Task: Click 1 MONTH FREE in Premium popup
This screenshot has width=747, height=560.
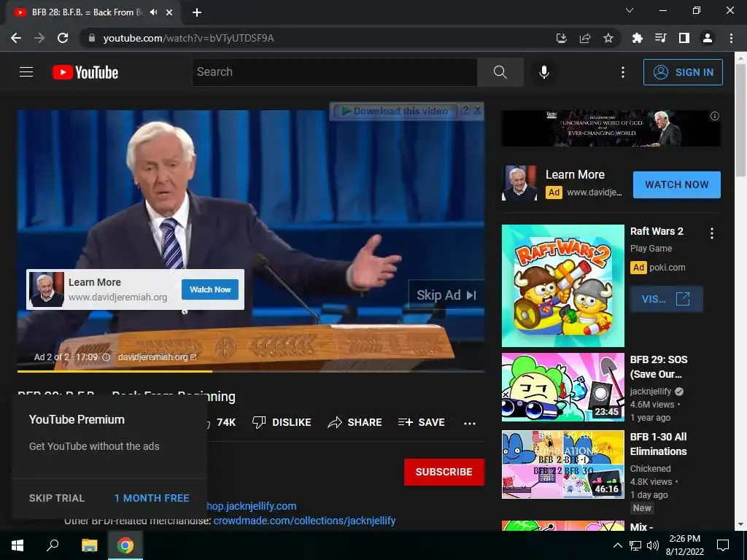Action: pyautogui.click(x=152, y=498)
